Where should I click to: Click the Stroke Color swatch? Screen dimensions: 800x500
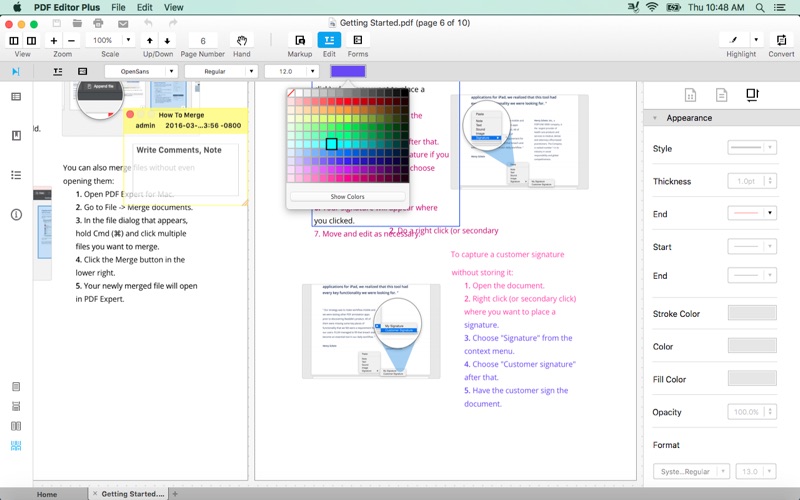[x=752, y=313]
